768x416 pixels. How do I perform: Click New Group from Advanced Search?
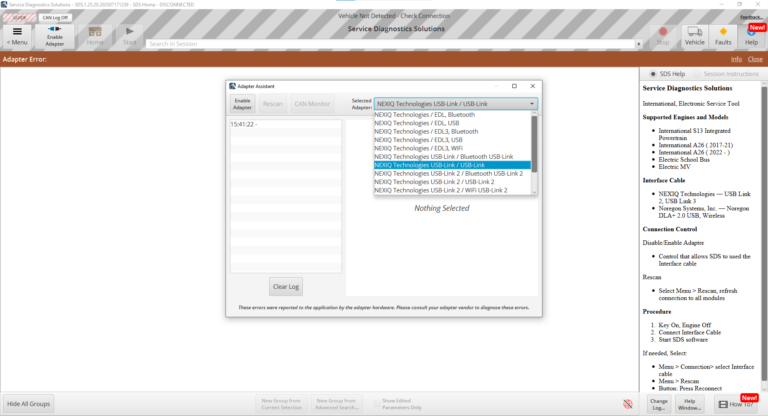coord(336,404)
